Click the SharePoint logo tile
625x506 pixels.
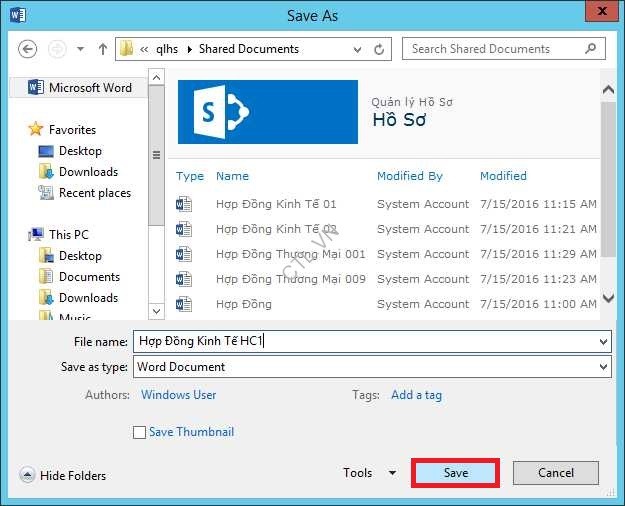point(267,112)
